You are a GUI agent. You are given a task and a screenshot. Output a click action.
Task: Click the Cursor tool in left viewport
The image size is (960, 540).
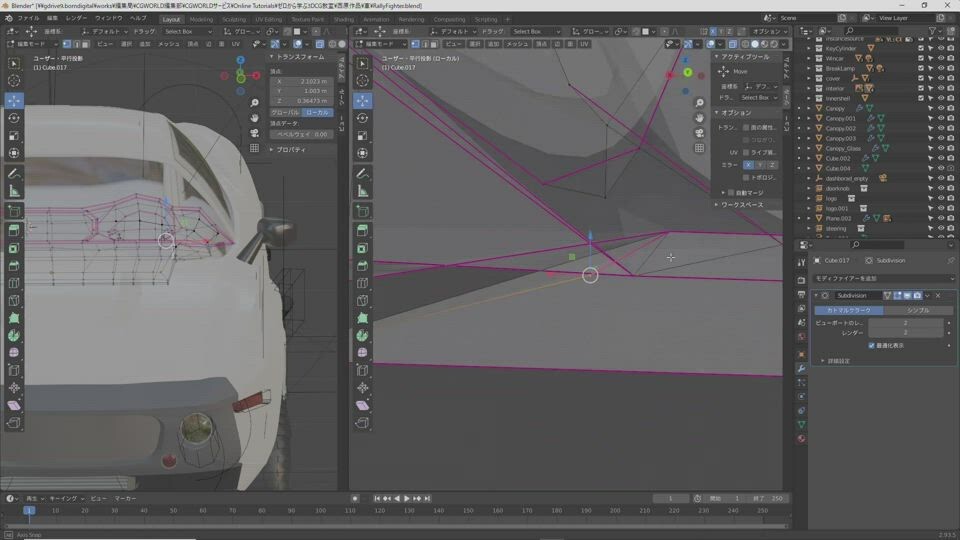click(14, 81)
